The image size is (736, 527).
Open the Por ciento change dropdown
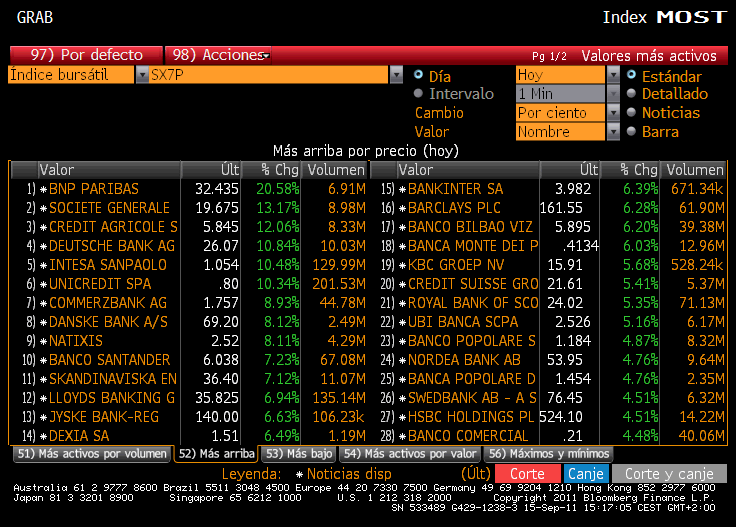(x=613, y=113)
